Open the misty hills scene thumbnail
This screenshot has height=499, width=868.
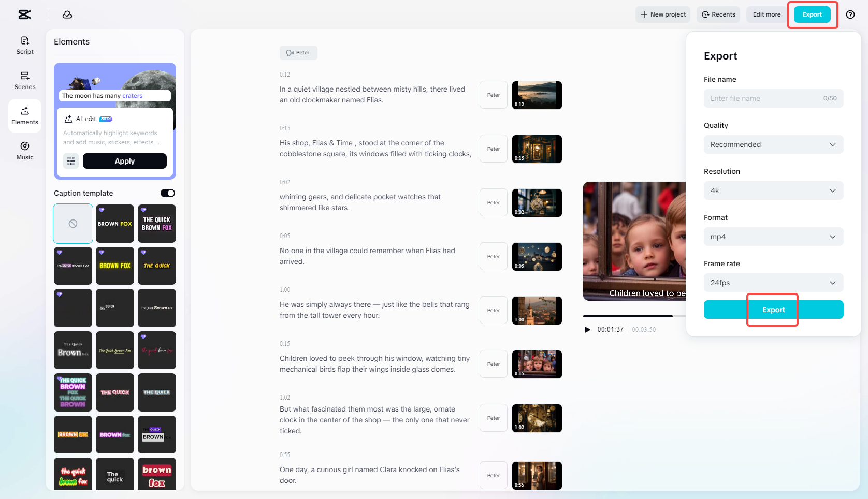point(537,95)
